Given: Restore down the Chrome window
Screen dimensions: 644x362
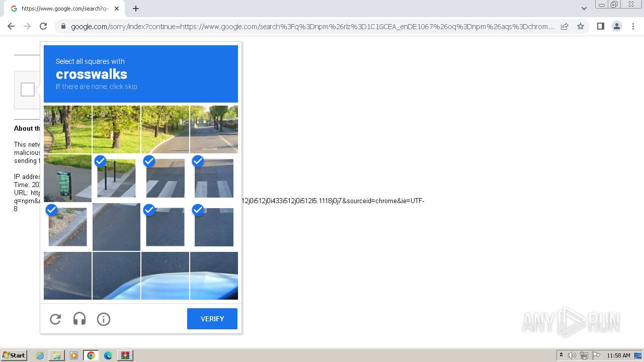Looking at the screenshot, I should tap(614, 4).
